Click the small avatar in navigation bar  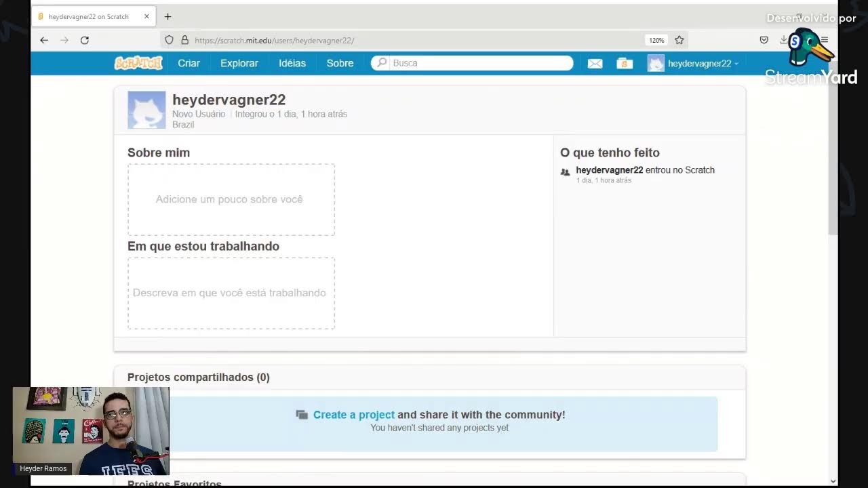(x=656, y=64)
